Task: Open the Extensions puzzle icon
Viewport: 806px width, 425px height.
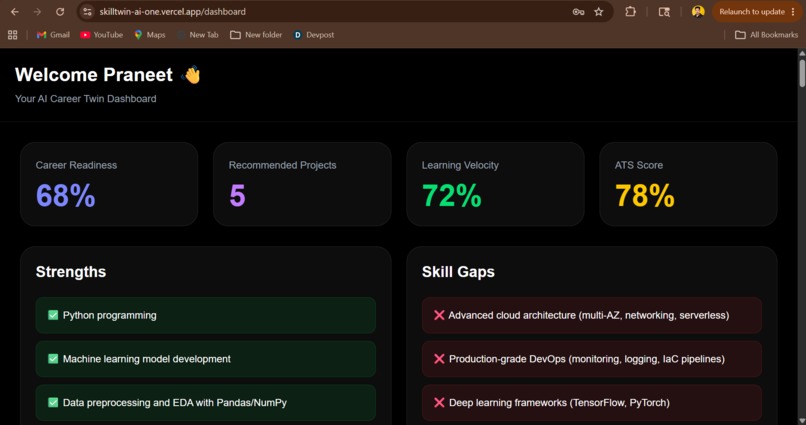Action: pos(630,11)
